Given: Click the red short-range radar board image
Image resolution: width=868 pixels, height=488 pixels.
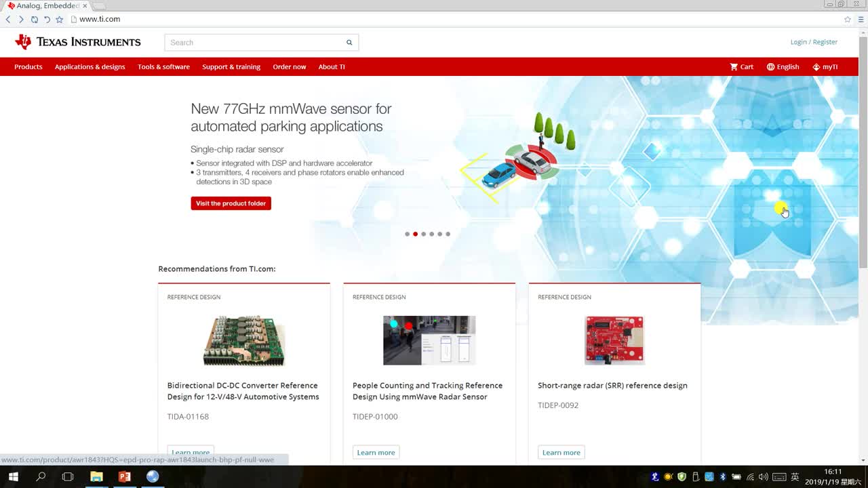Looking at the screenshot, I should click(x=614, y=340).
